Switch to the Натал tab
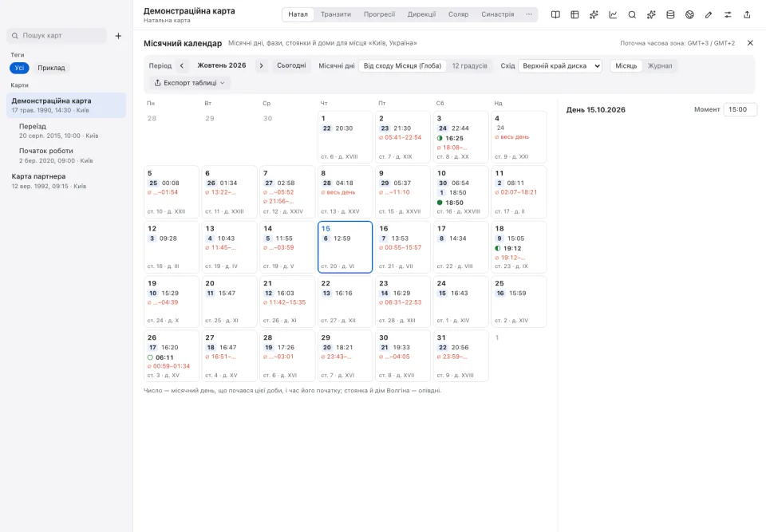The image size is (766, 532). click(298, 14)
